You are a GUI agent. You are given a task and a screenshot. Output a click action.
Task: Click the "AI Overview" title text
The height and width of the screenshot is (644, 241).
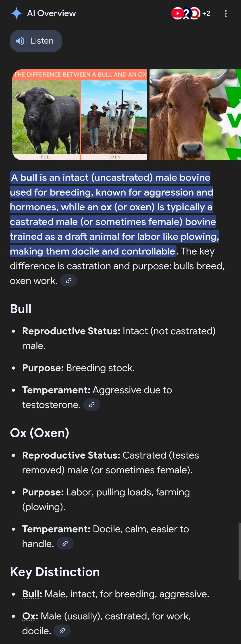[x=51, y=13]
